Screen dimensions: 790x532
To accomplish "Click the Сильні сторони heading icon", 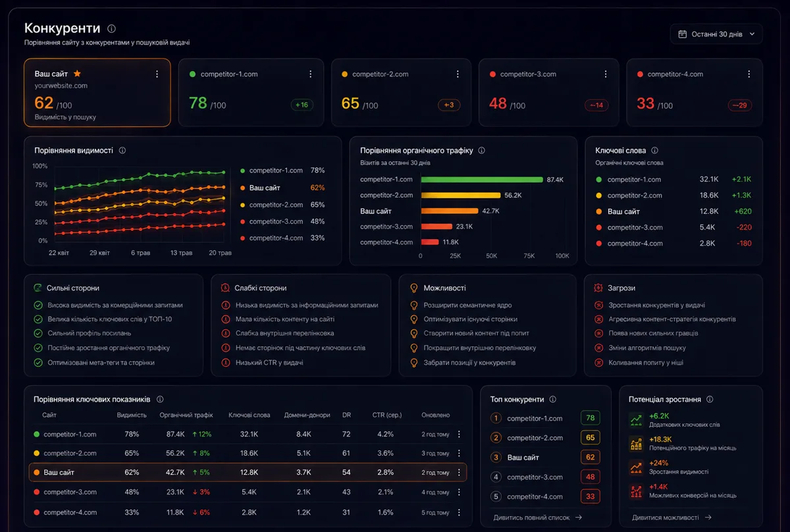I will [38, 288].
